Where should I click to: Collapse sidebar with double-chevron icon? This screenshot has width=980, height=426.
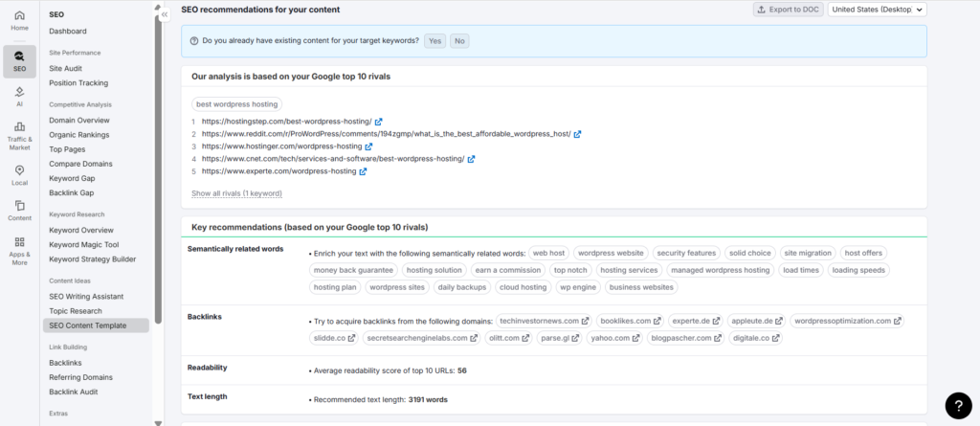click(165, 13)
